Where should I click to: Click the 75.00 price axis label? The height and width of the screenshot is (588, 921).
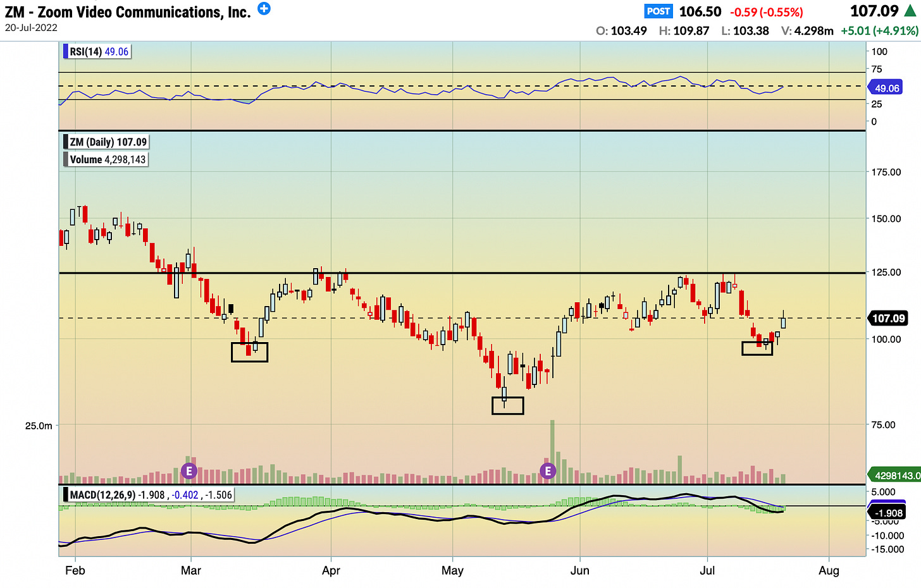[x=883, y=425]
